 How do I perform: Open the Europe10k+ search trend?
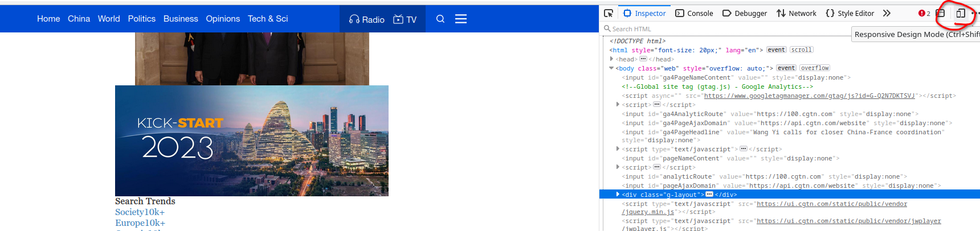coord(140,223)
